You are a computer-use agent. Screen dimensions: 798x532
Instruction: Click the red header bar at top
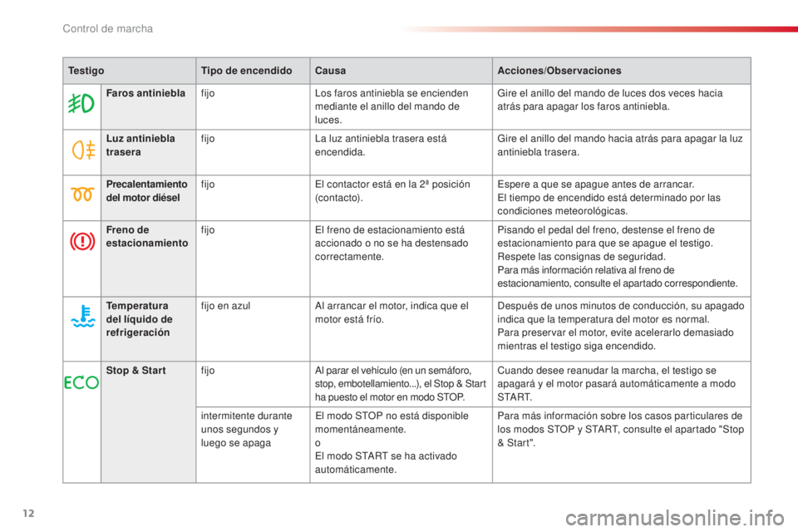597,30
